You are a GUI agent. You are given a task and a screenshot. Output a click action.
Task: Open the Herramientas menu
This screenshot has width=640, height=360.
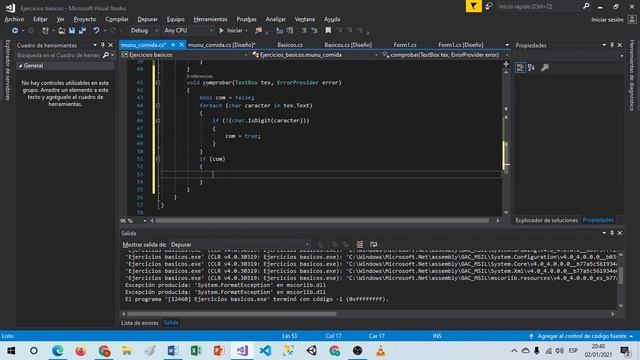click(210, 19)
